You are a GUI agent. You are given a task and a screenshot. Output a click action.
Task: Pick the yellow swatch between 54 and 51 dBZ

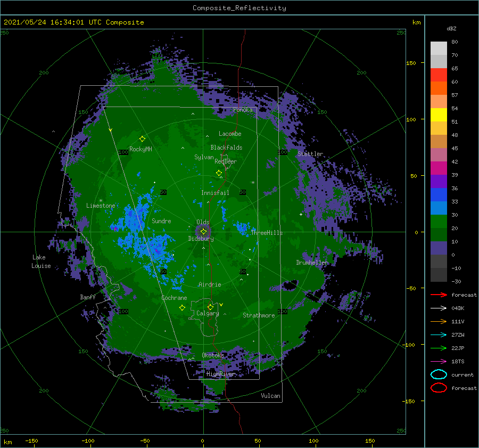pyautogui.click(x=439, y=115)
